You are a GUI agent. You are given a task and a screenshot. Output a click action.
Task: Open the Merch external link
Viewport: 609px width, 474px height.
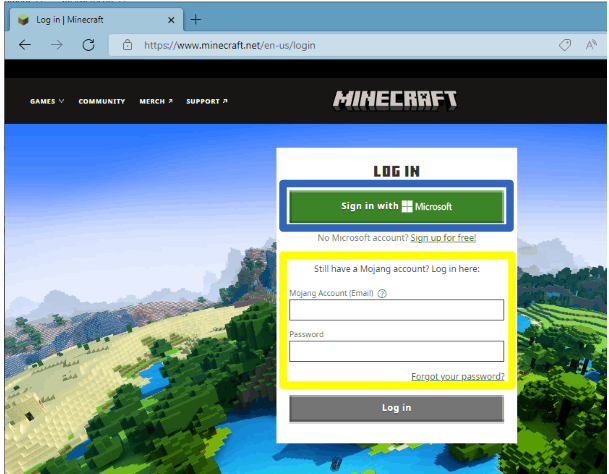156,101
